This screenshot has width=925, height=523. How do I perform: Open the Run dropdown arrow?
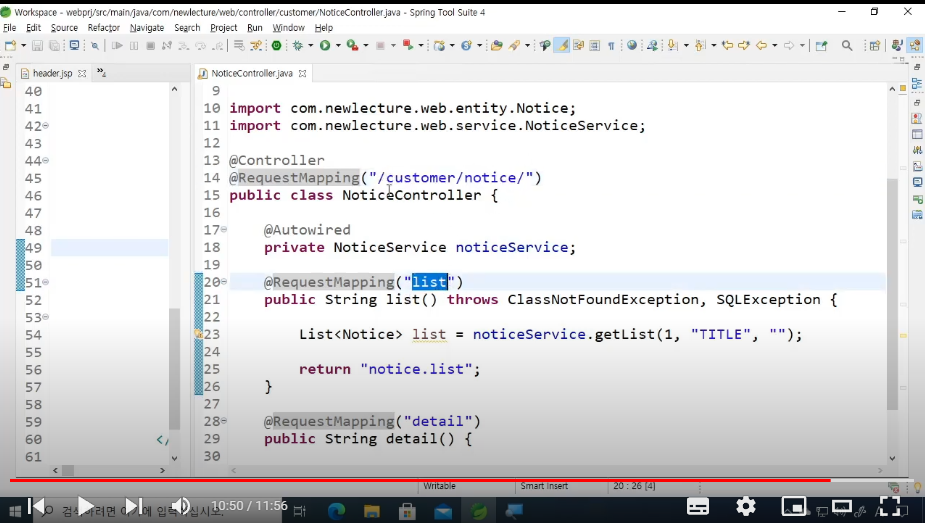(338, 45)
